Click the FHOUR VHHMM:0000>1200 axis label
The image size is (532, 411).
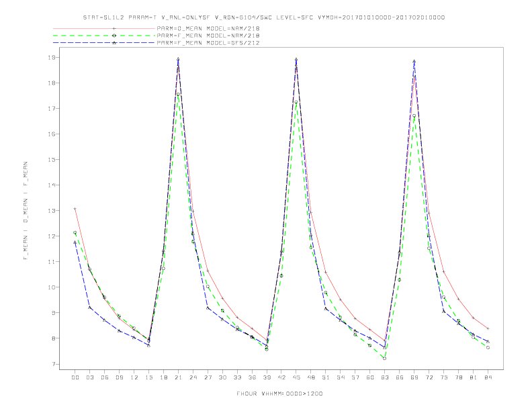coord(279,394)
